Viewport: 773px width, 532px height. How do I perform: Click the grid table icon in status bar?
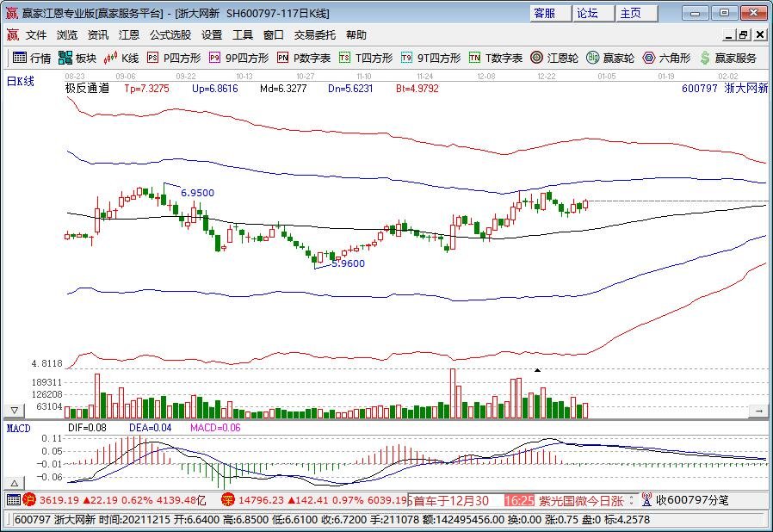(x=13, y=500)
